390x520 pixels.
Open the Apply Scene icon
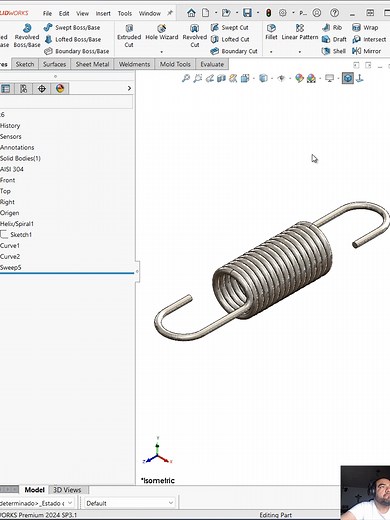click(311, 79)
